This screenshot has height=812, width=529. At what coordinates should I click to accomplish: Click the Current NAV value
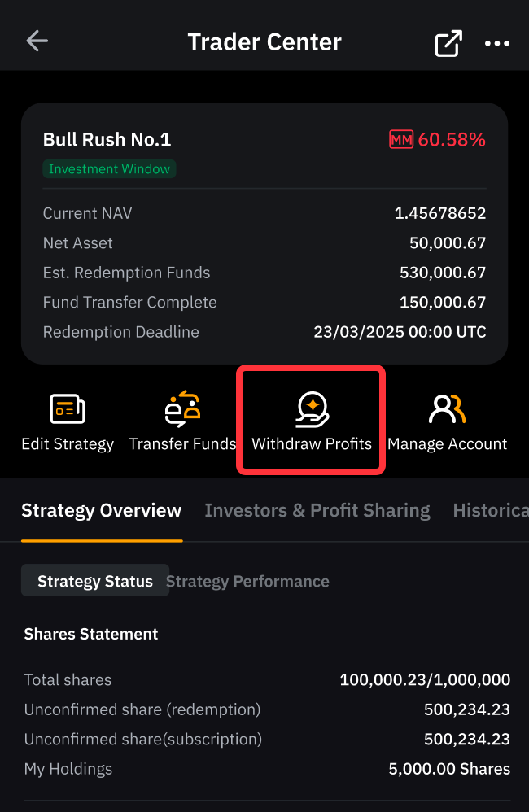[440, 213]
